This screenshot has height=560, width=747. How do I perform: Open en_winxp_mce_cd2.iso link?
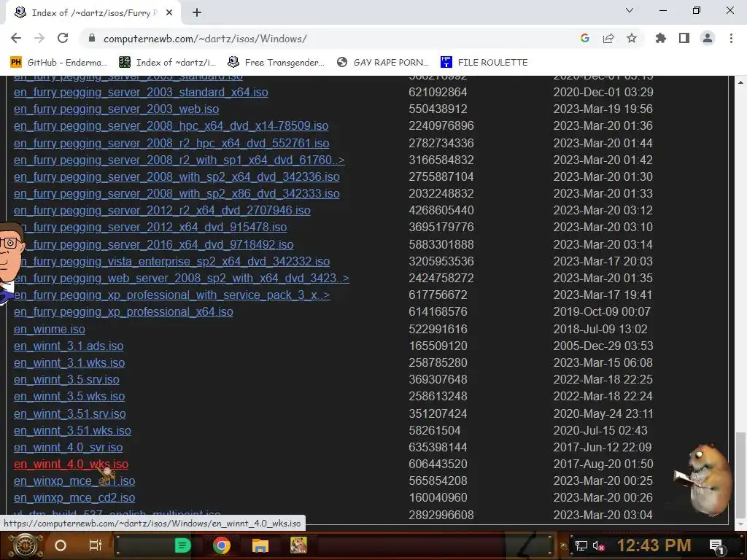coord(74,497)
